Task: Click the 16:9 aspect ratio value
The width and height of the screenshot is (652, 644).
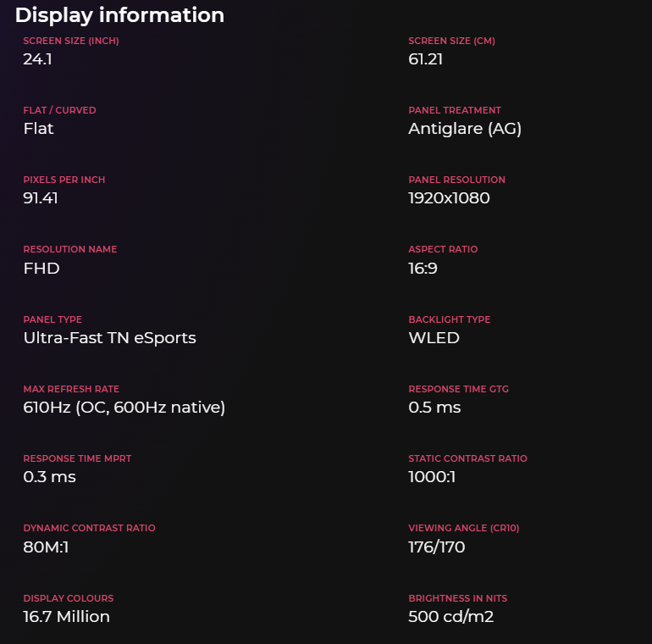Action: pyautogui.click(x=423, y=269)
